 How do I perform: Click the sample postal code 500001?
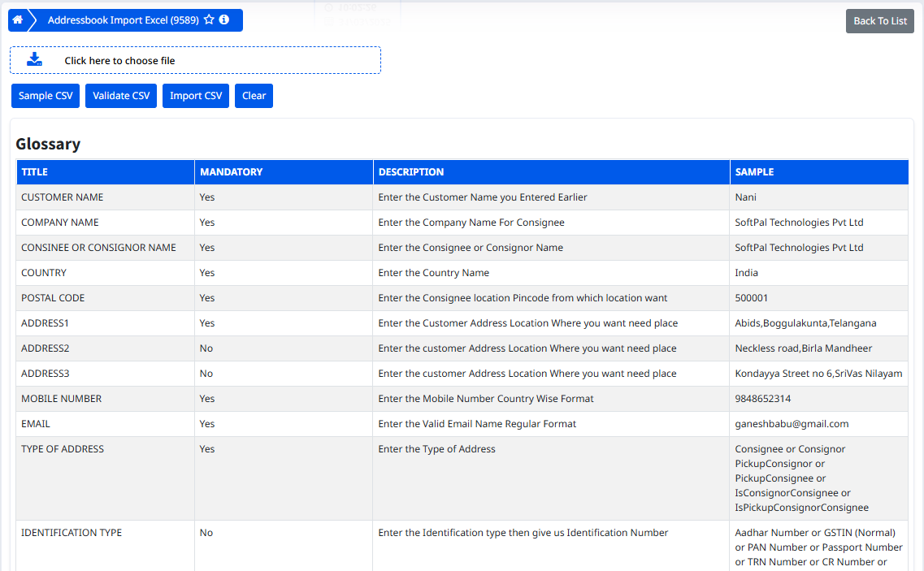[x=752, y=298]
